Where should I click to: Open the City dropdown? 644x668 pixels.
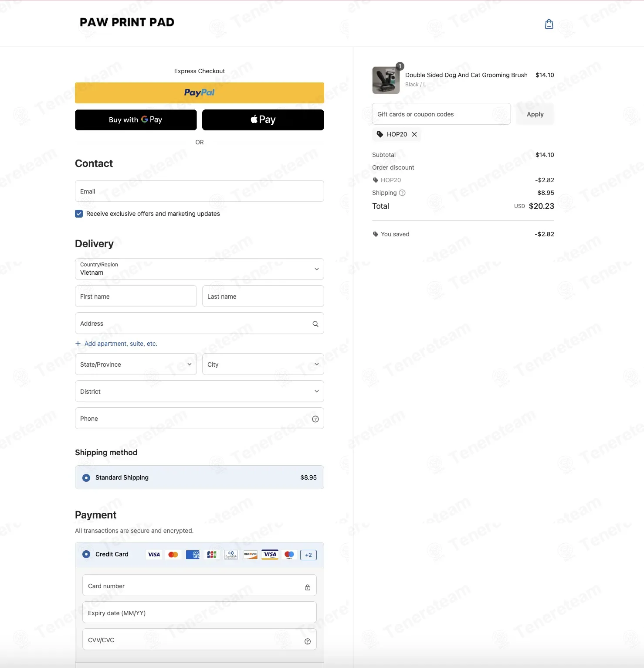pyautogui.click(x=263, y=364)
